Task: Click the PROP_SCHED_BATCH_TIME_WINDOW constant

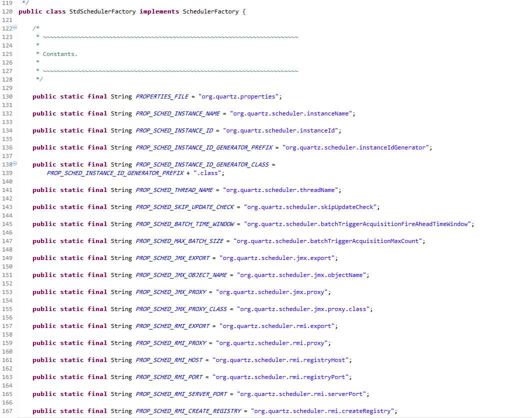Action: pos(185,224)
